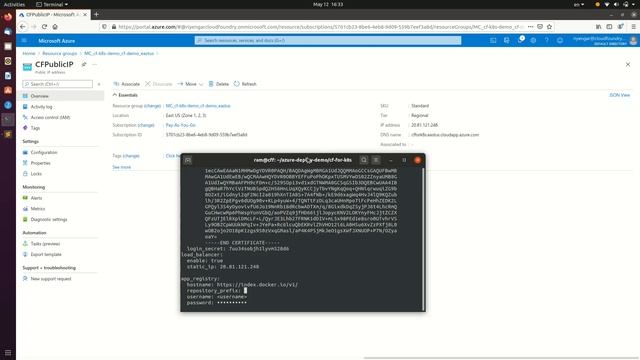640x360 pixels.
Task: Open the Terminal app menu in top bar
Action: tap(52, 4)
